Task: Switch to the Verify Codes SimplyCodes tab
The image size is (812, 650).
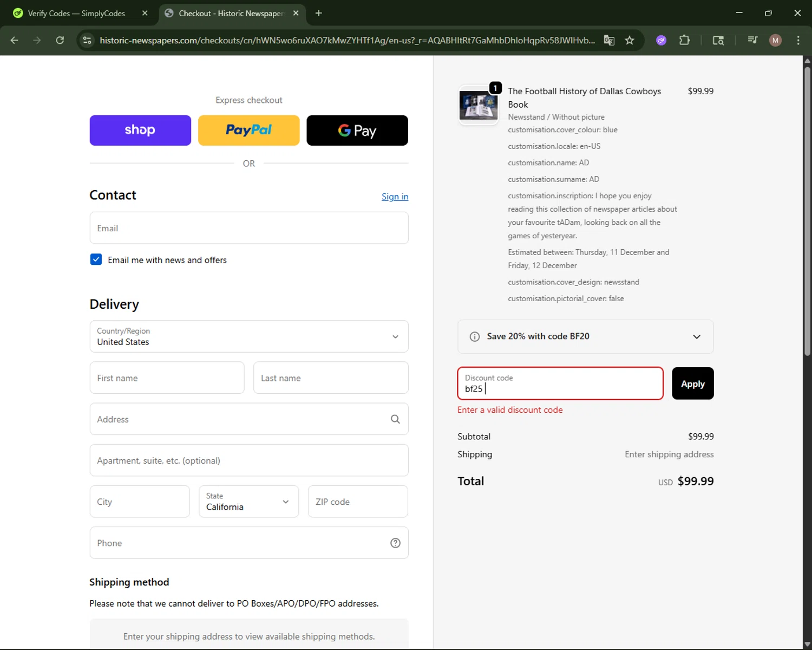Action: point(76,14)
